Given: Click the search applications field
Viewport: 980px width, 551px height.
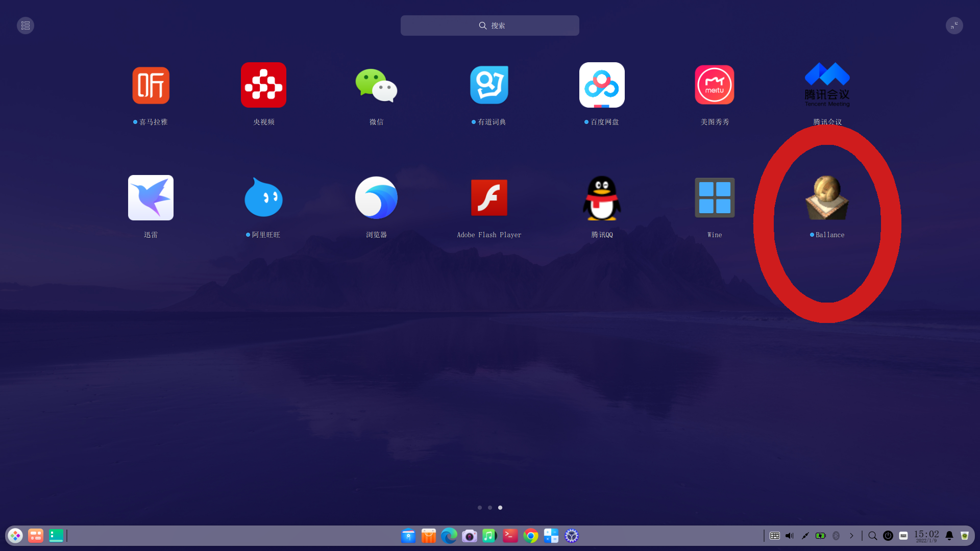Looking at the screenshot, I should tap(490, 26).
